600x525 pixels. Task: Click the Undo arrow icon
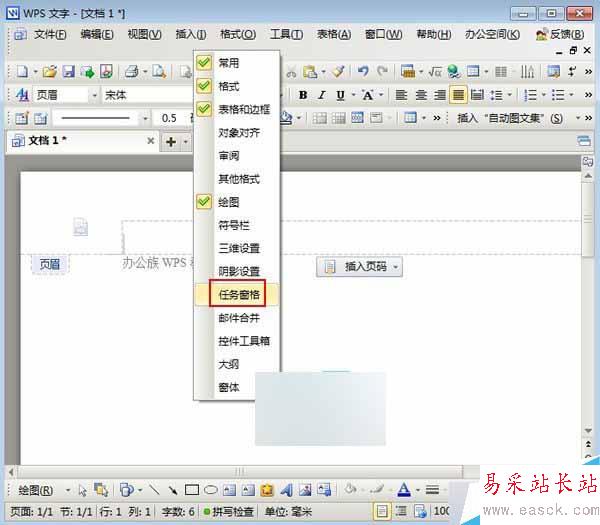point(363,71)
